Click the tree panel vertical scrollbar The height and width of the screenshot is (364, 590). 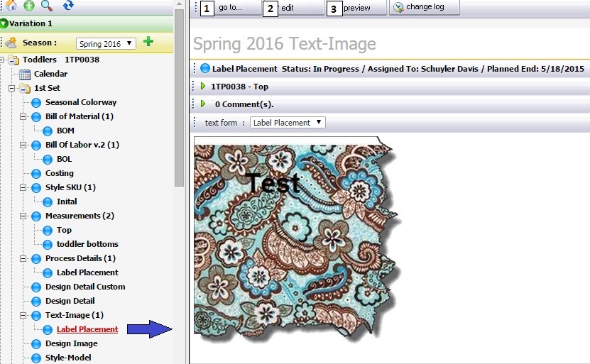click(x=179, y=98)
